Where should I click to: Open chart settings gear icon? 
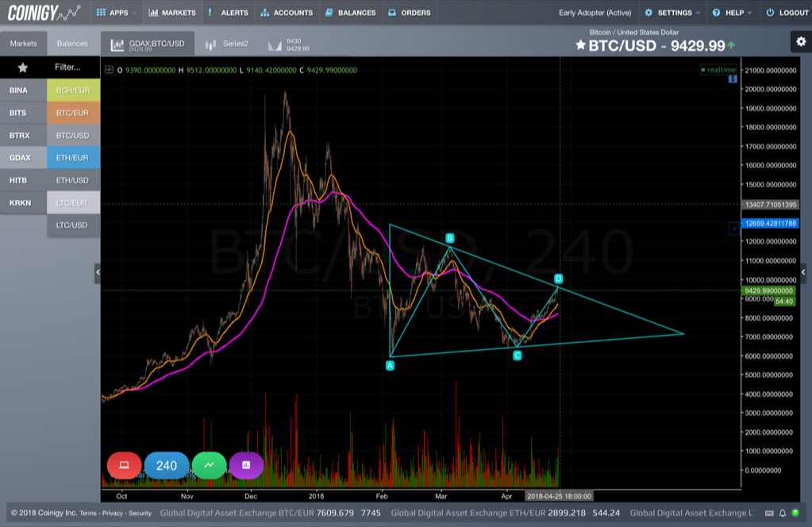pyautogui.click(x=801, y=41)
